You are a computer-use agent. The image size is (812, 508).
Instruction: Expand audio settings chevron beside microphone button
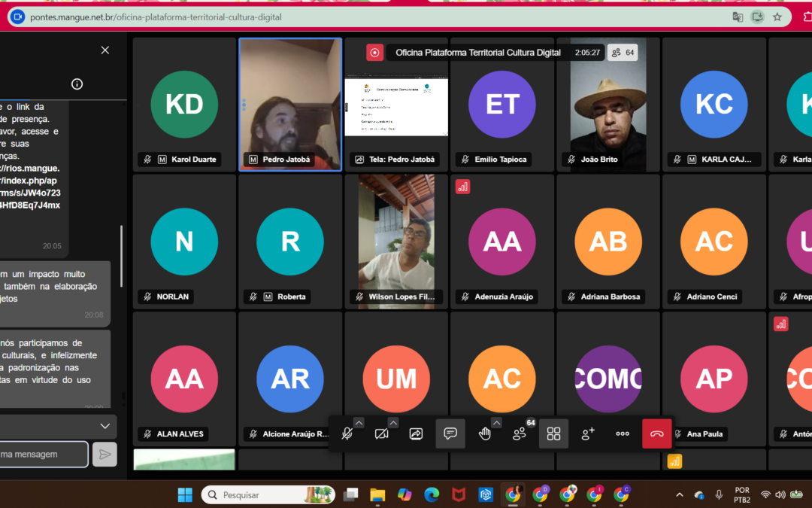coord(359,423)
